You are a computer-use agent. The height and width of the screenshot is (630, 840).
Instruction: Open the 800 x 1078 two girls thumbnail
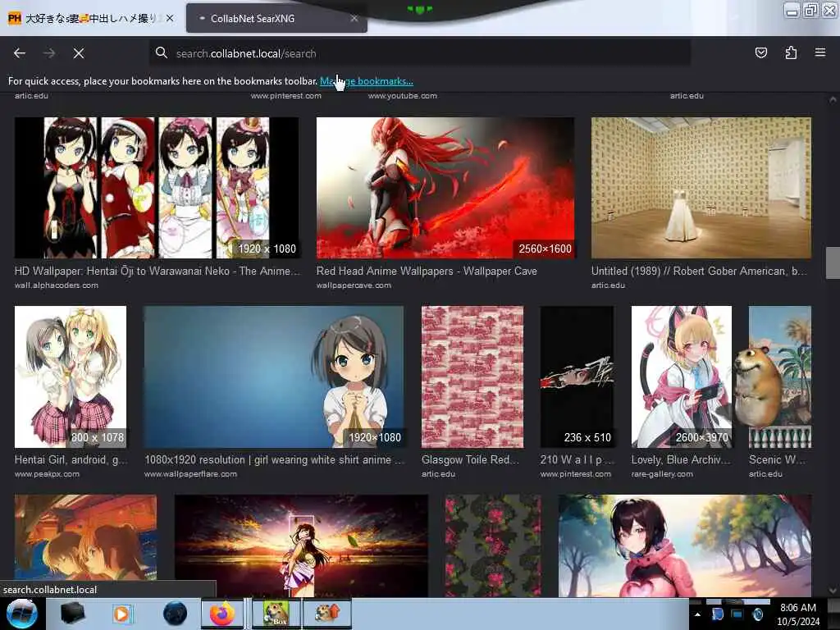pos(71,377)
